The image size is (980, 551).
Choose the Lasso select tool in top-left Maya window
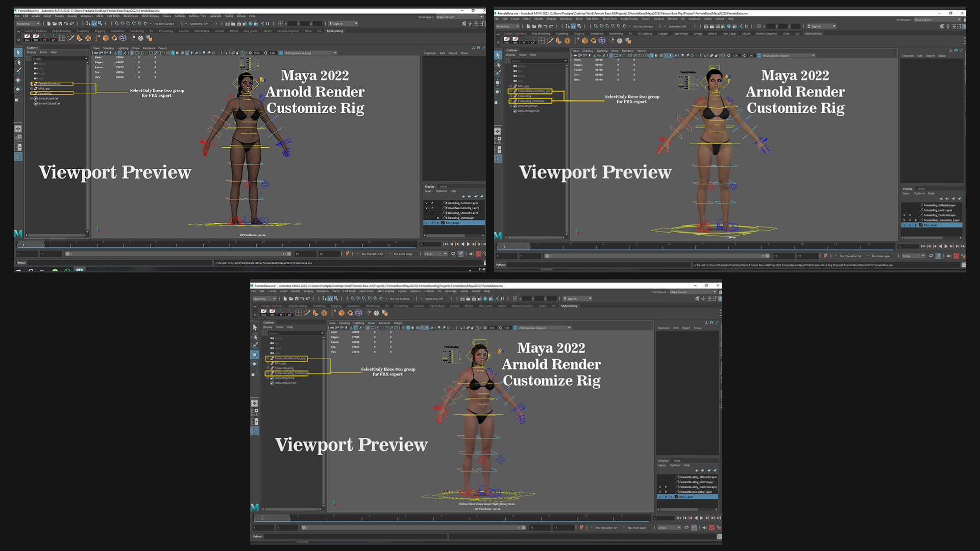point(18,62)
